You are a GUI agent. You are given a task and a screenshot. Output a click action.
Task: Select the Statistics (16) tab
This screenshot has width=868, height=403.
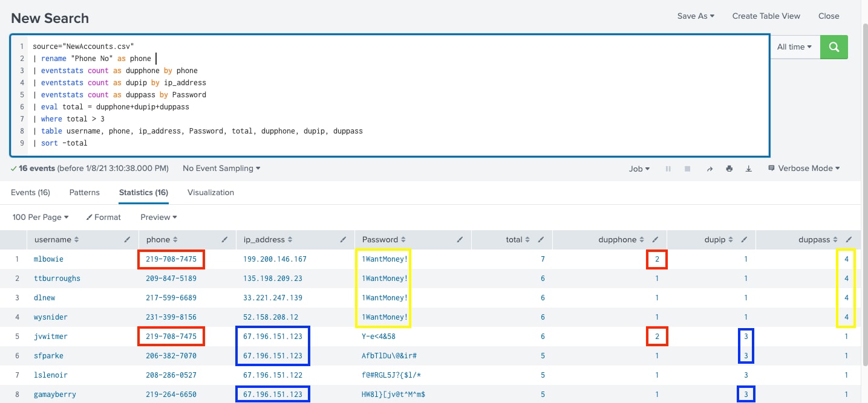(x=143, y=193)
